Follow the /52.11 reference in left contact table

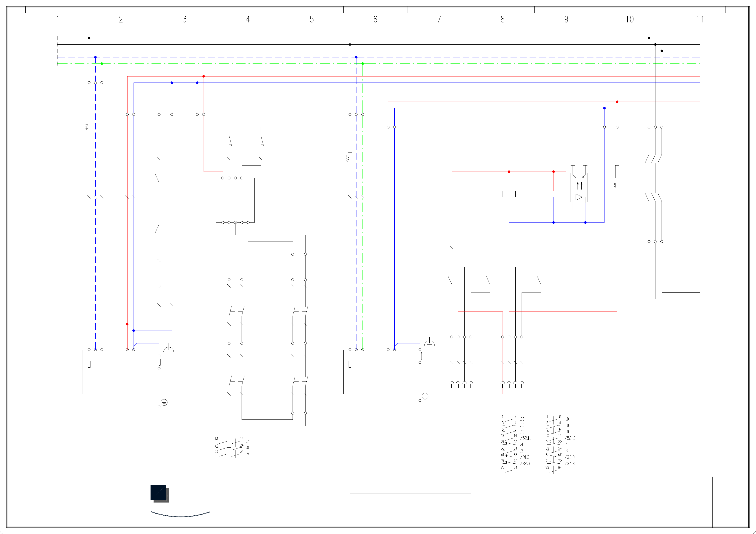click(525, 438)
